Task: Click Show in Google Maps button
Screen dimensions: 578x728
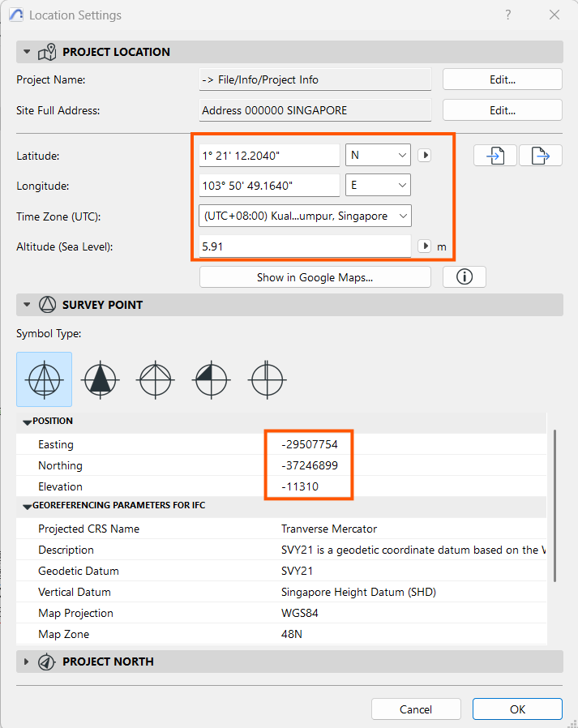Action: click(x=315, y=277)
